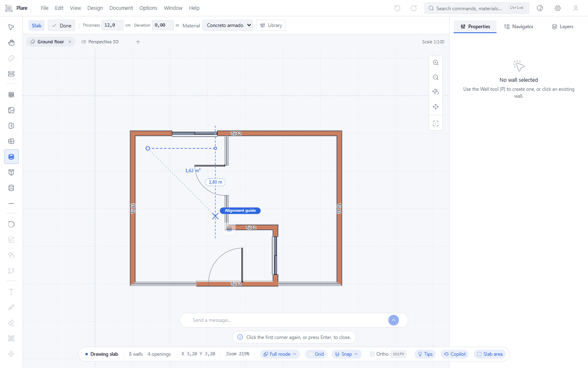Click the zoom out magnifier icon
This screenshot has height=368, width=588.
click(436, 78)
